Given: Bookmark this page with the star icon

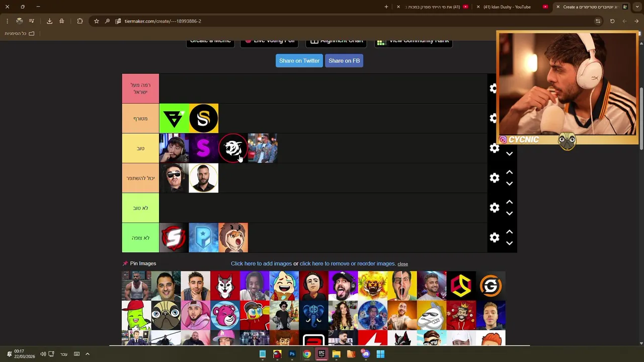Looking at the screenshot, I should pyautogui.click(x=97, y=21).
